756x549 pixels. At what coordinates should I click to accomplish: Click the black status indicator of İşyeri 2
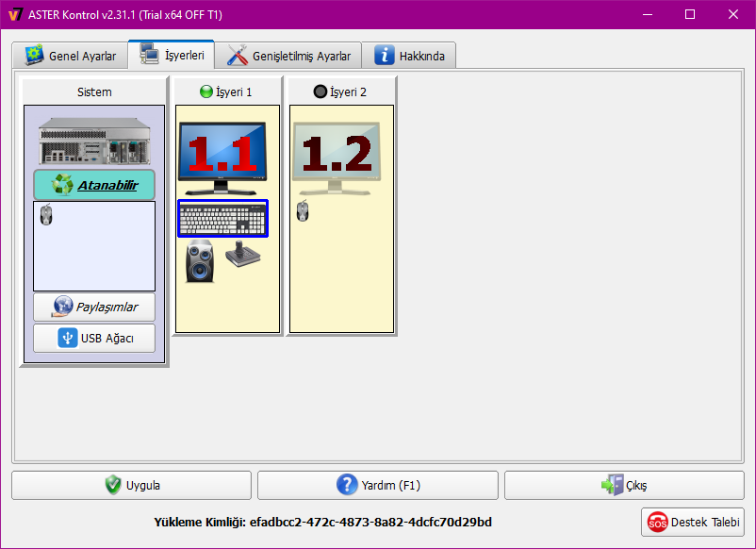pyautogui.click(x=320, y=91)
